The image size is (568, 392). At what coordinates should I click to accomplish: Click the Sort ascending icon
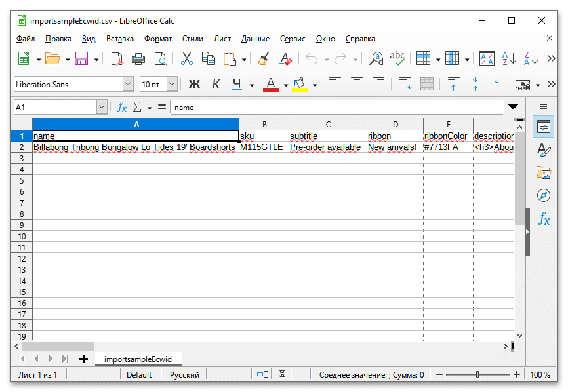509,59
